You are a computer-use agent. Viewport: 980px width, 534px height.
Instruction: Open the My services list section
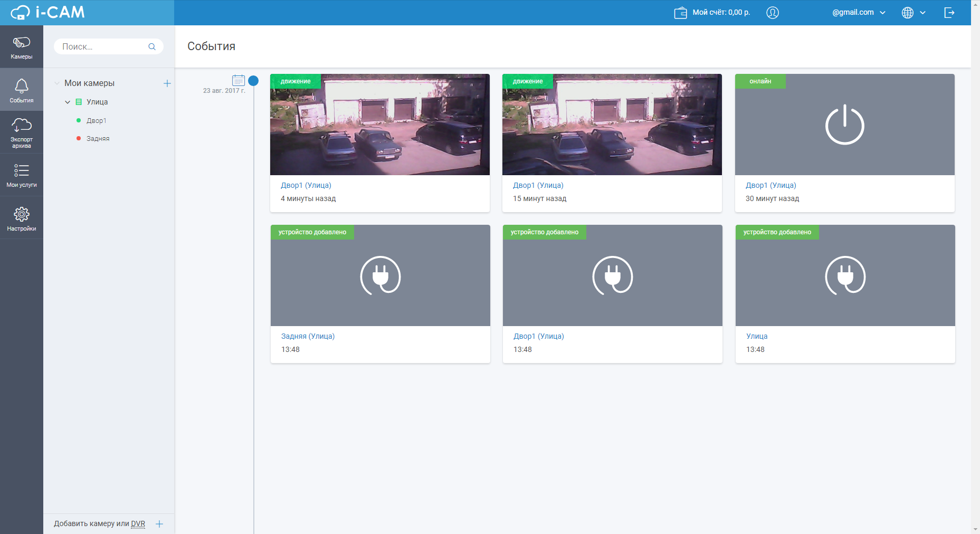(x=22, y=175)
